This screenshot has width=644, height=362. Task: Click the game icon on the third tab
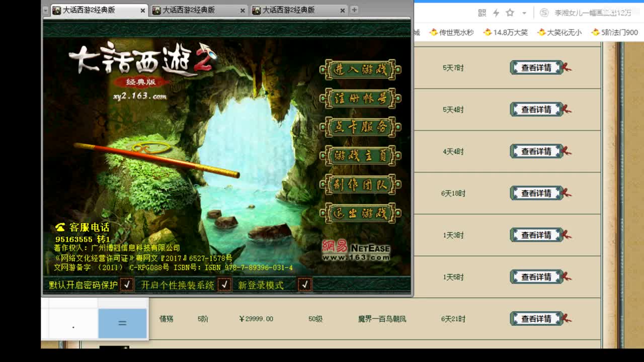point(257,10)
